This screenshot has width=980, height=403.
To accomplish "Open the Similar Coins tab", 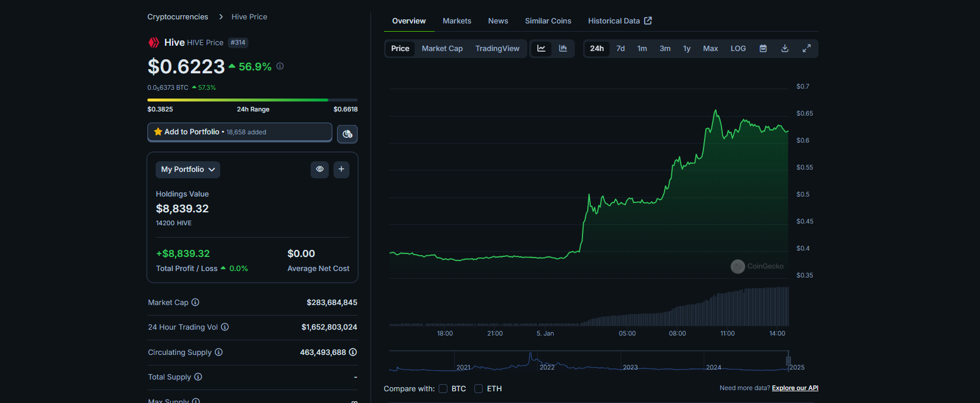I will 548,21.
